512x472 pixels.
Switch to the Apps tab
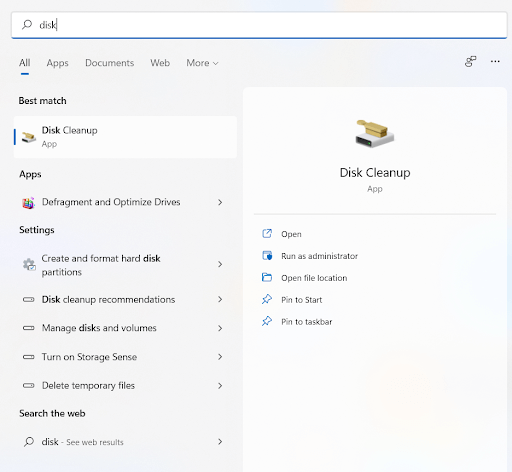(x=57, y=63)
